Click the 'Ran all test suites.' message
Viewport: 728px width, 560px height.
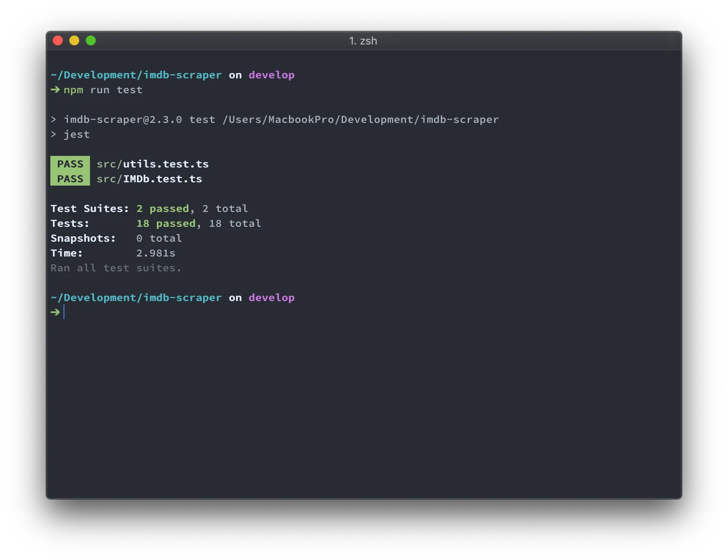[x=116, y=268]
